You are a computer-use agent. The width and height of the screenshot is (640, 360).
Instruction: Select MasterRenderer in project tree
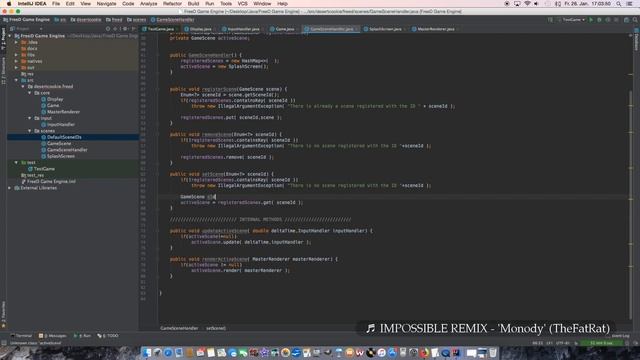click(x=60, y=112)
